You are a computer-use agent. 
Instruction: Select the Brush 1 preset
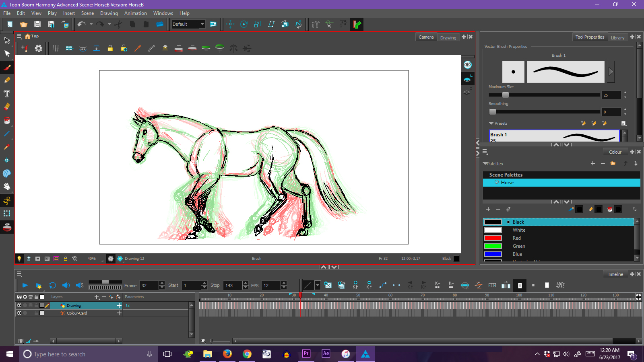(x=554, y=136)
